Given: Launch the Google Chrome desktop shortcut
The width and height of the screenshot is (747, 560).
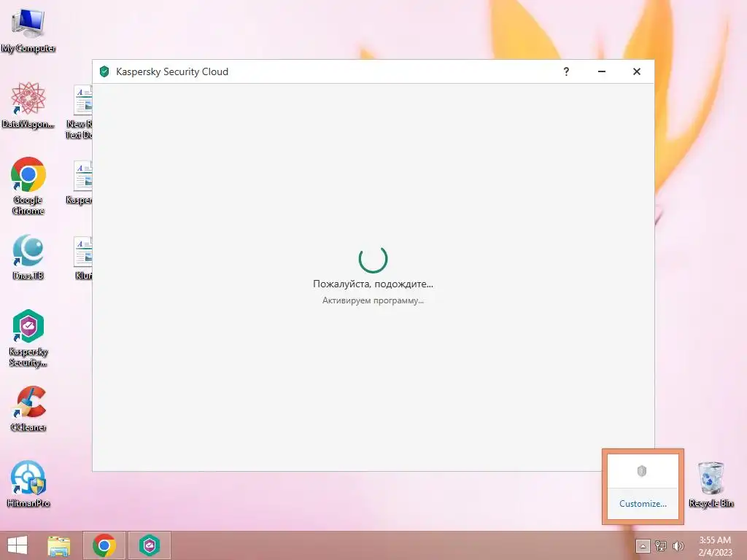Looking at the screenshot, I should (x=28, y=185).
